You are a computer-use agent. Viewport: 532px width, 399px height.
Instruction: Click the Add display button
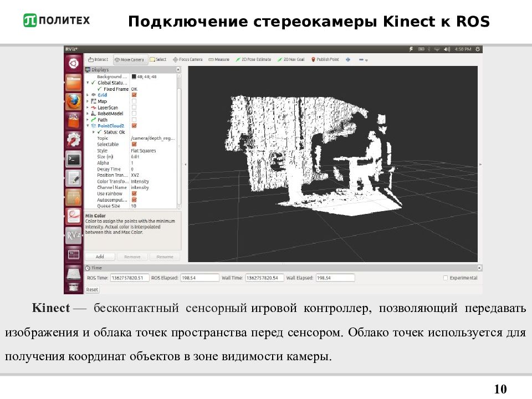100,257
